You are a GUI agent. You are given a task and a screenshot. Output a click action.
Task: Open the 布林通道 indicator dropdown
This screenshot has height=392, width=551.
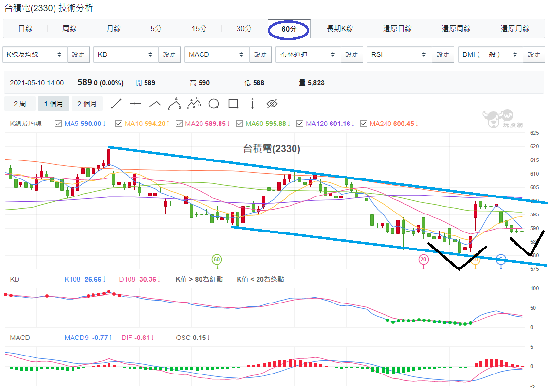point(308,54)
